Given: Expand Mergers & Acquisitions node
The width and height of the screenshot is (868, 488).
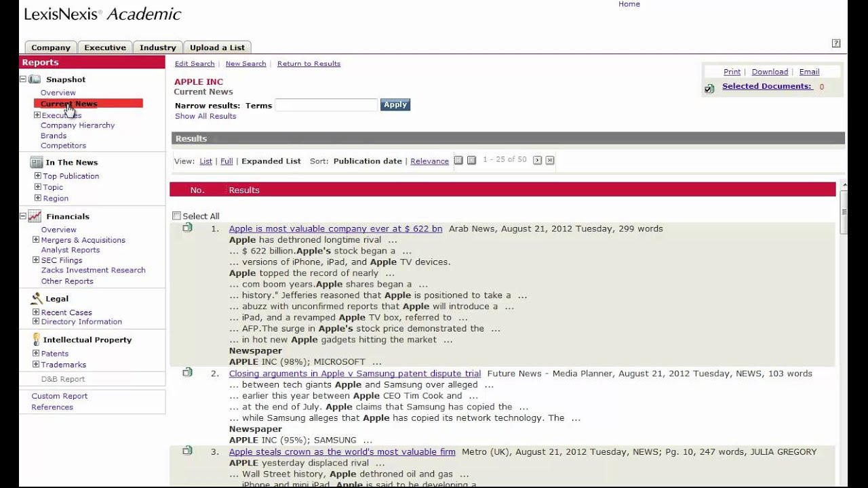Looking at the screenshot, I should click(x=36, y=239).
